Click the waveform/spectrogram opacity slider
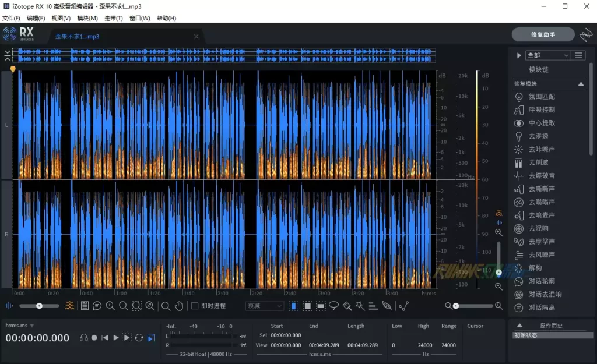The width and height of the screenshot is (597, 364). point(39,306)
